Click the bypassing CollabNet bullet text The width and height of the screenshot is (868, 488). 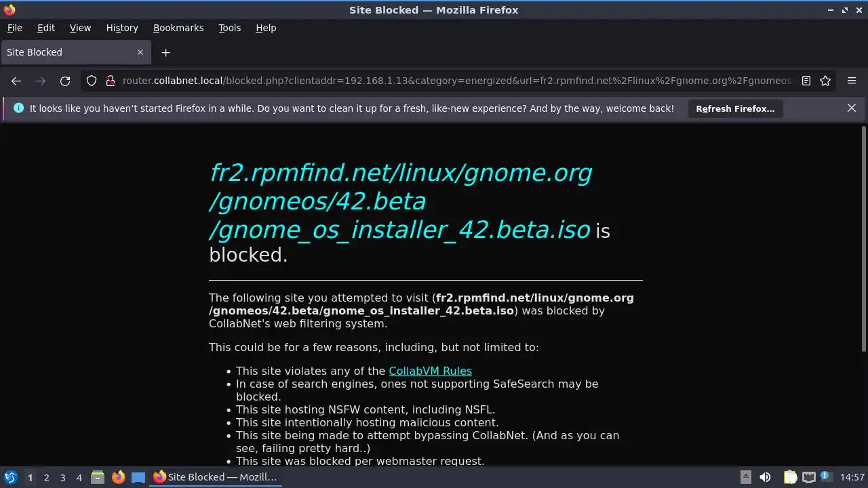point(427,442)
